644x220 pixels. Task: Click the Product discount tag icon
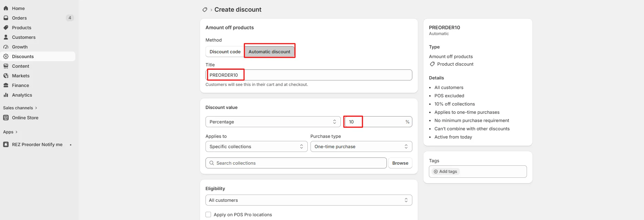tap(432, 64)
